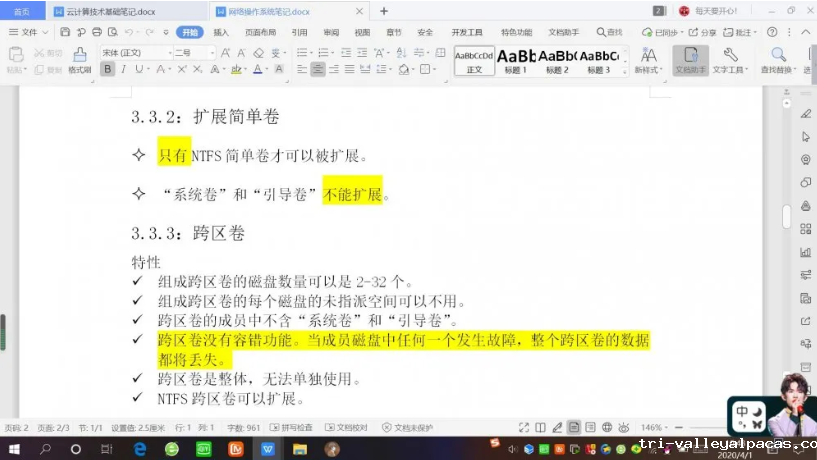Image resolution: width=817 pixels, height=460 pixels.
Task: Click the selection arrow in right sidebar
Action: 806,136
